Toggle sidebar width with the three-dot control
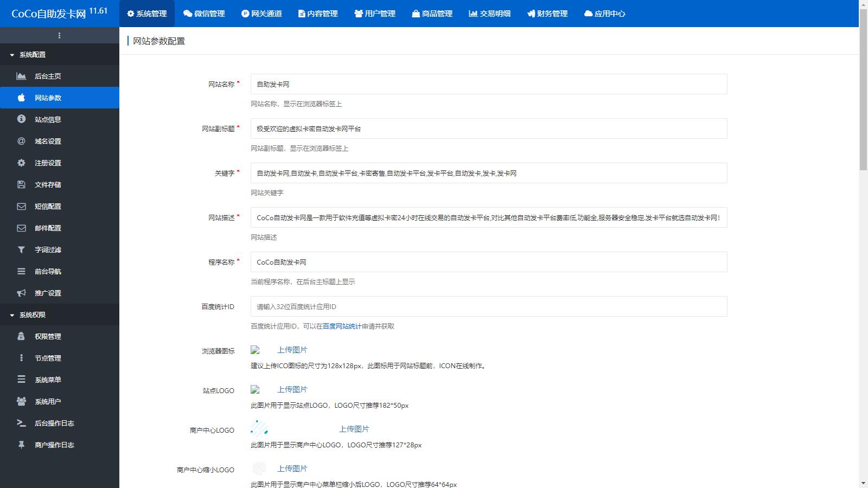This screenshot has width=868, height=488. tap(60, 35)
